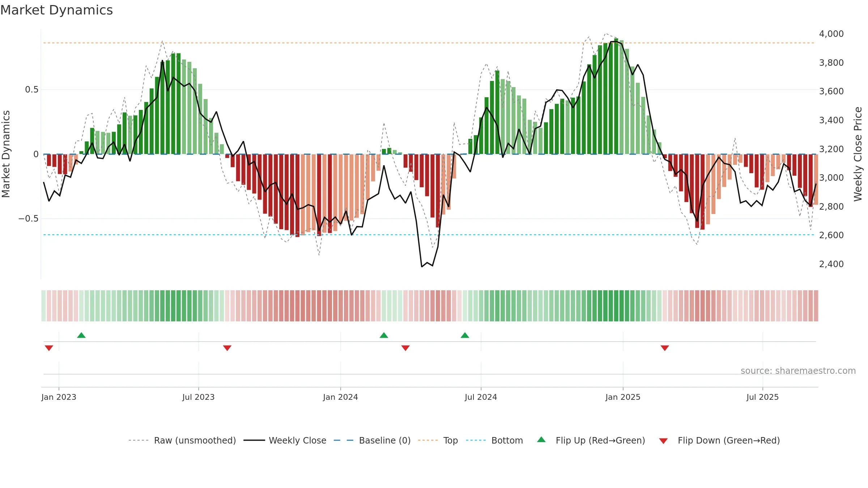Click the 3,400 price tick label
The height and width of the screenshot is (488, 868).
[x=831, y=120]
